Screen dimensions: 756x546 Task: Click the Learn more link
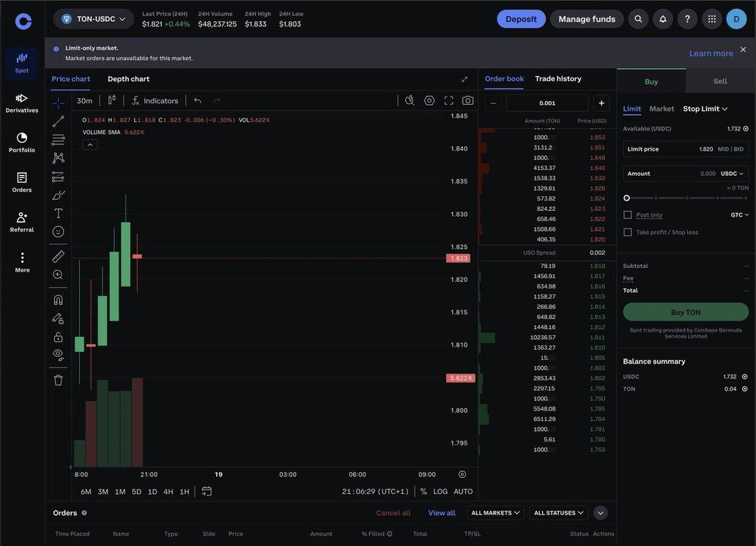coord(711,53)
